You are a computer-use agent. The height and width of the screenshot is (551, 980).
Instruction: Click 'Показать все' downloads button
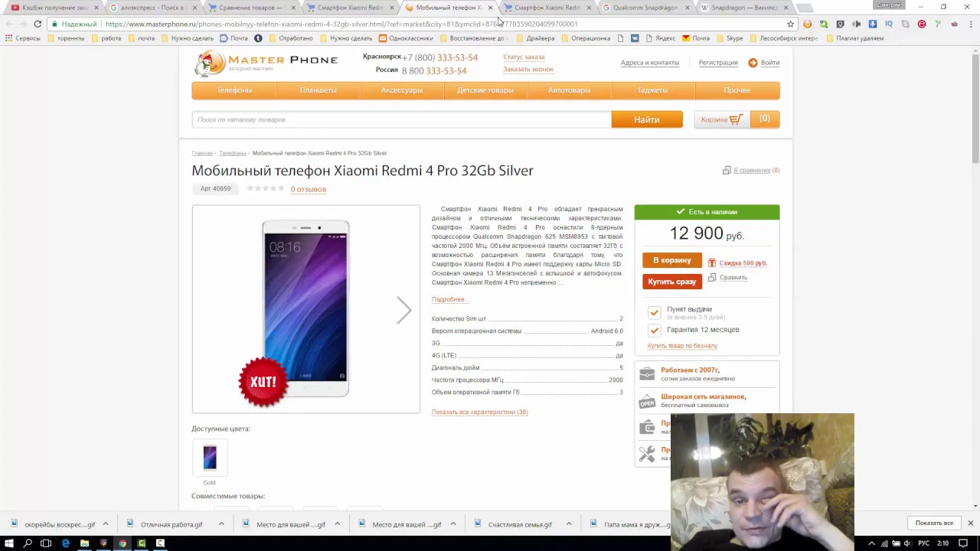tap(934, 523)
